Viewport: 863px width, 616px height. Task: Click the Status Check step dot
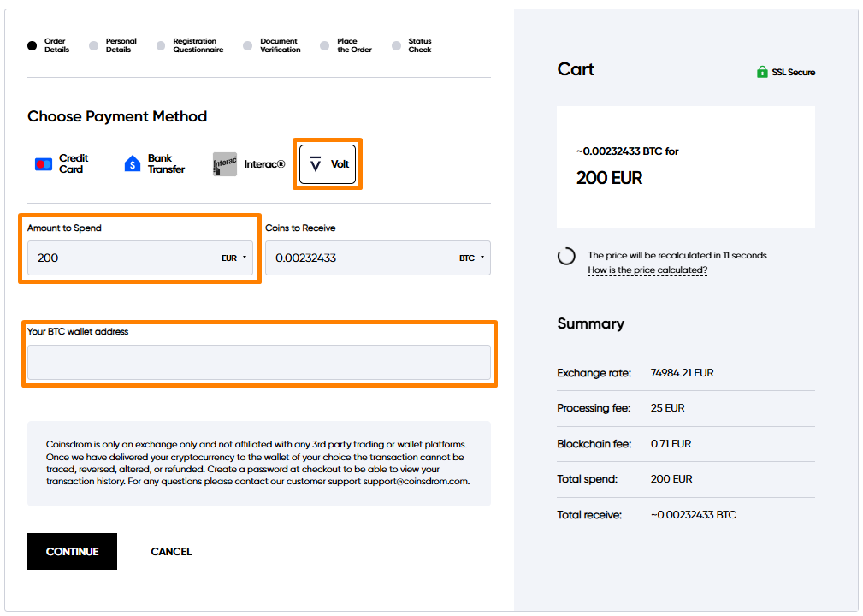396,45
